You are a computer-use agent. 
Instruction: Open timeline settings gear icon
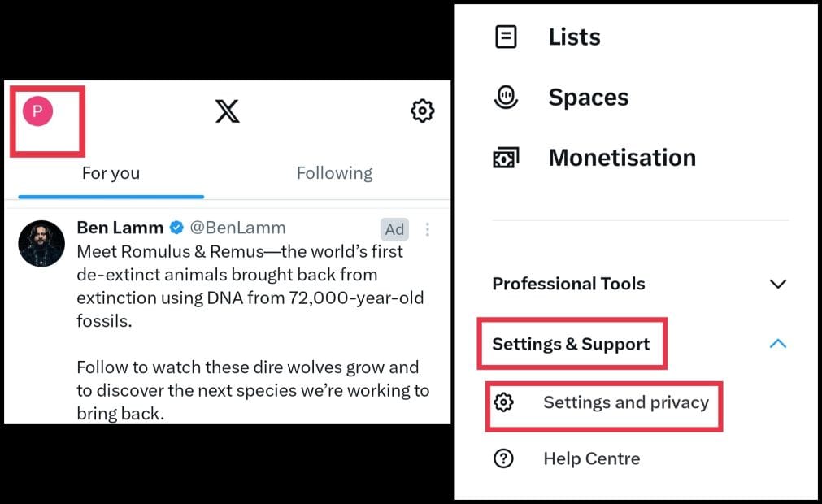422,111
